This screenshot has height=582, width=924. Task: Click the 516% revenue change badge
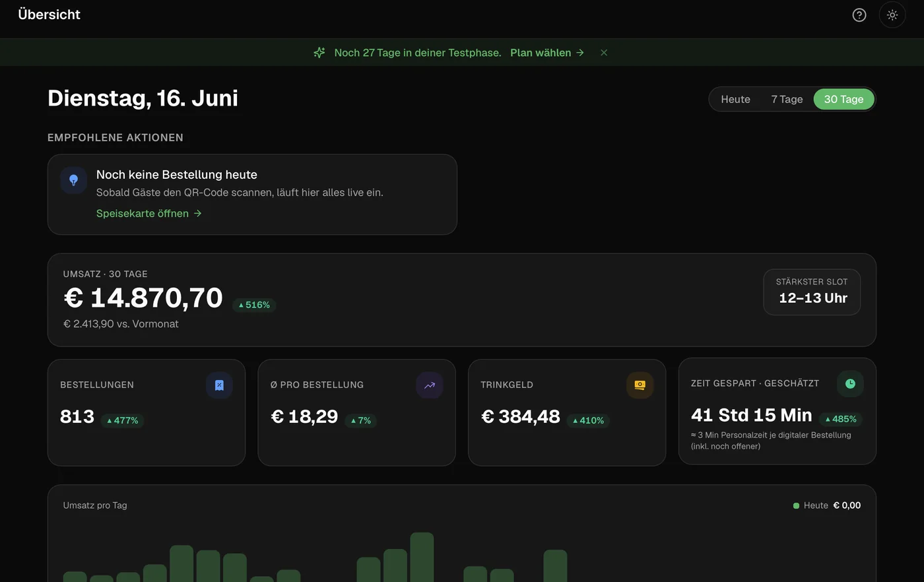pyautogui.click(x=254, y=305)
